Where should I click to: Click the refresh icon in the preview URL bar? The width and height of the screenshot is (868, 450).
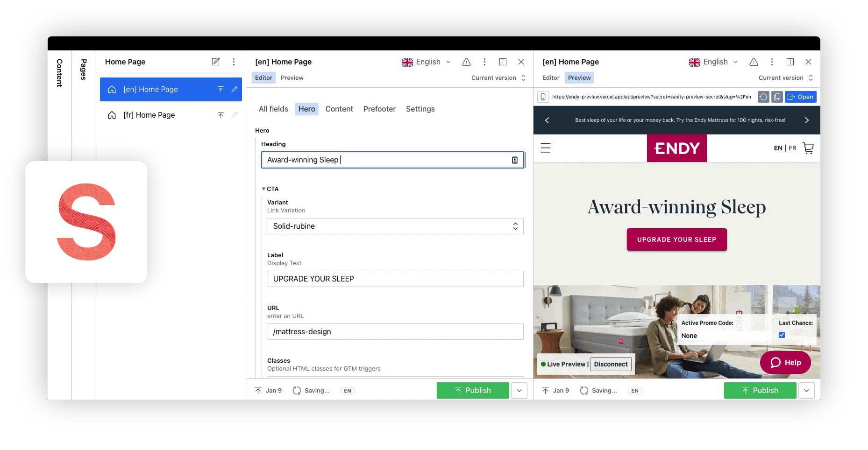[763, 97]
